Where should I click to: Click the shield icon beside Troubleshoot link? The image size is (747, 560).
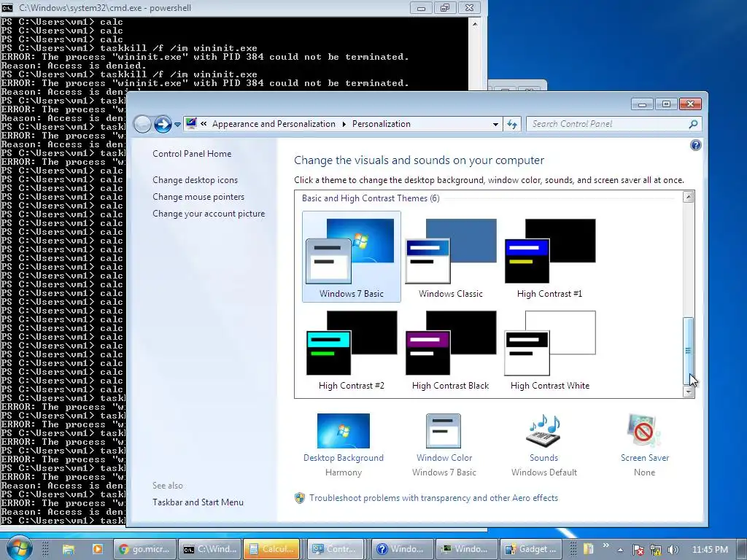[300, 498]
